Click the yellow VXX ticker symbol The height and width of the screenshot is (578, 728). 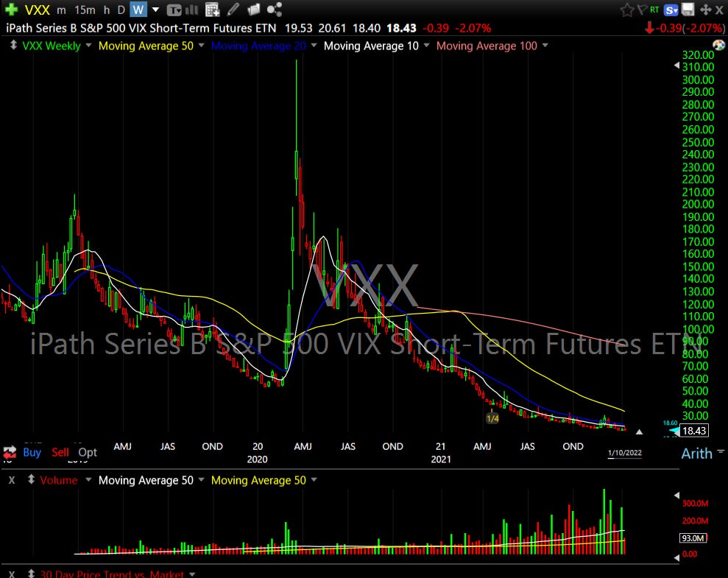click(x=37, y=10)
